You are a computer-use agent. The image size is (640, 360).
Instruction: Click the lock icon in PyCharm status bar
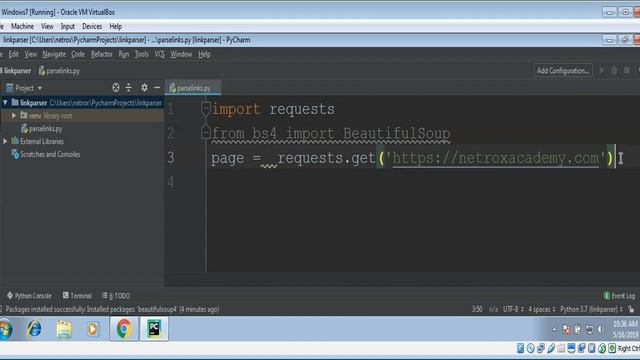pyautogui.click(x=631, y=309)
